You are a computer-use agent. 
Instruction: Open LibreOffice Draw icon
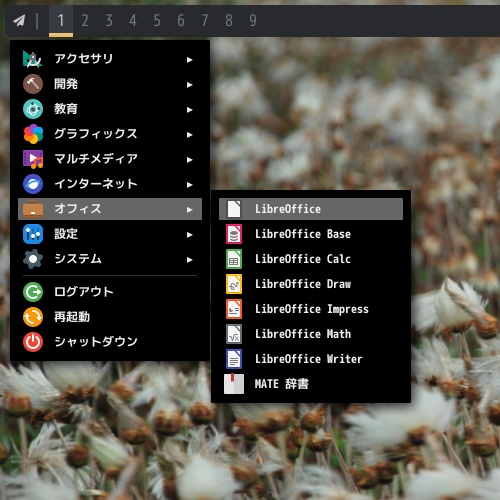[234, 284]
